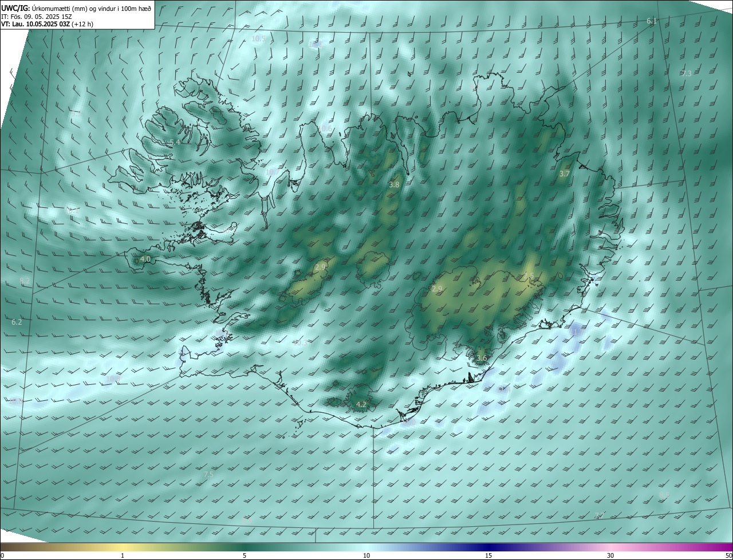Click the 5.4 value over the Westfjords

click(175, 142)
